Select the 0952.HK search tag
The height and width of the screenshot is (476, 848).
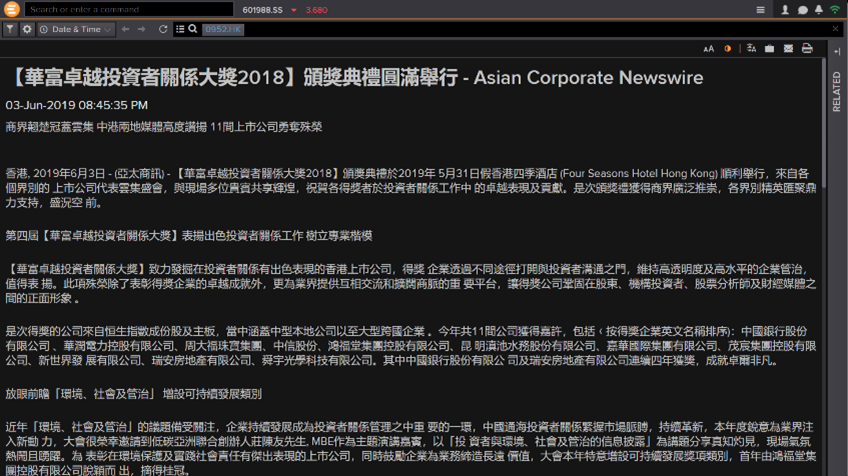pyautogui.click(x=223, y=29)
